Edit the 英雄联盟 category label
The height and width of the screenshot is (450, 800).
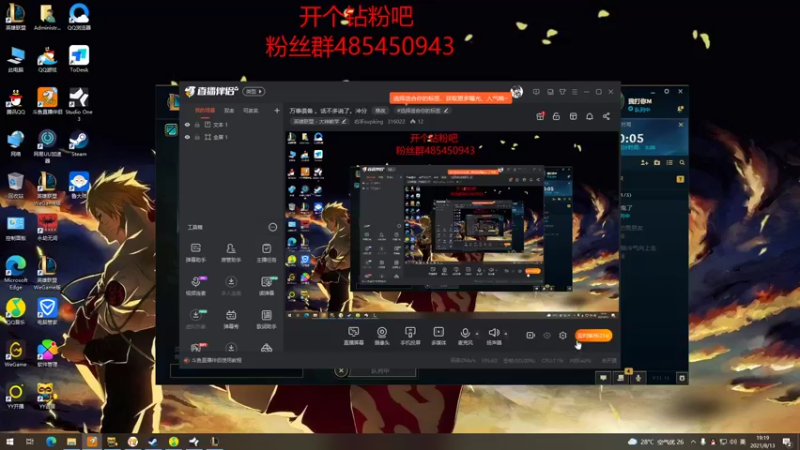point(320,121)
